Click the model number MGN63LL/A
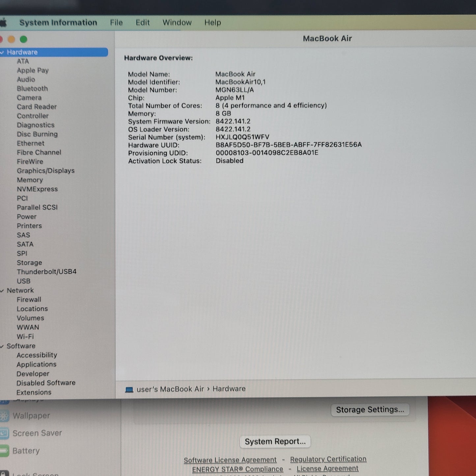Viewport: 476px width, 476px height. pyautogui.click(x=235, y=90)
